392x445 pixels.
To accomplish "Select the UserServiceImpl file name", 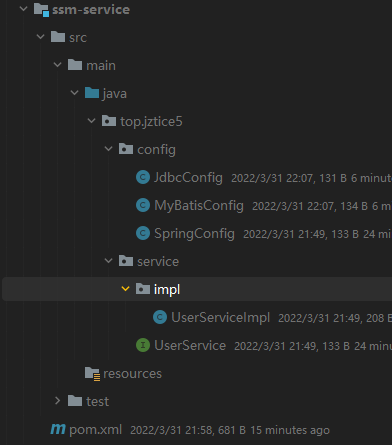I will pyautogui.click(x=220, y=317).
